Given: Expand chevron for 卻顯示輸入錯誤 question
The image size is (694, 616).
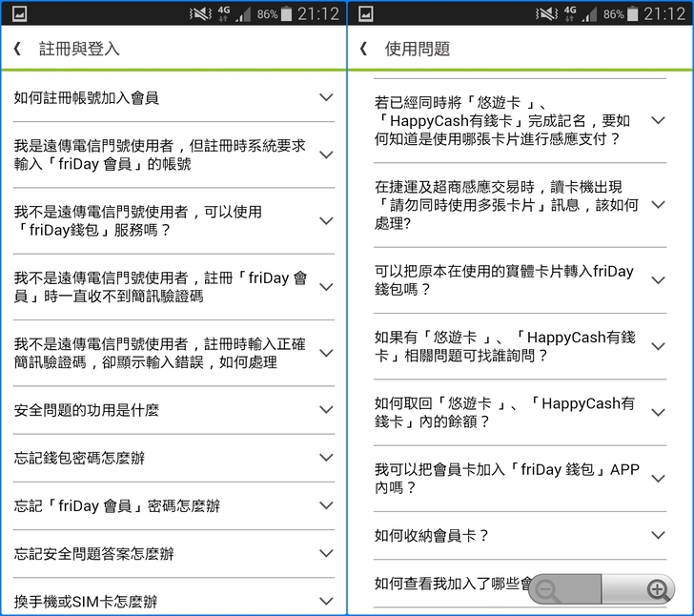Looking at the screenshot, I should point(326,353).
